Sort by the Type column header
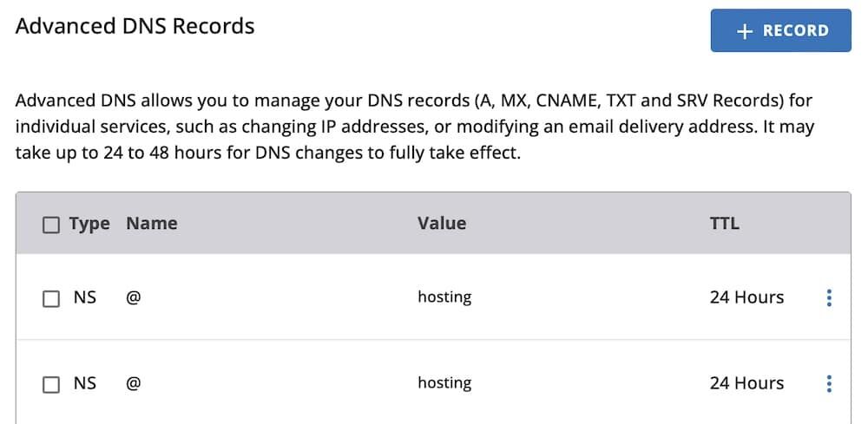Image resolution: width=868 pixels, height=424 pixels. click(x=89, y=224)
